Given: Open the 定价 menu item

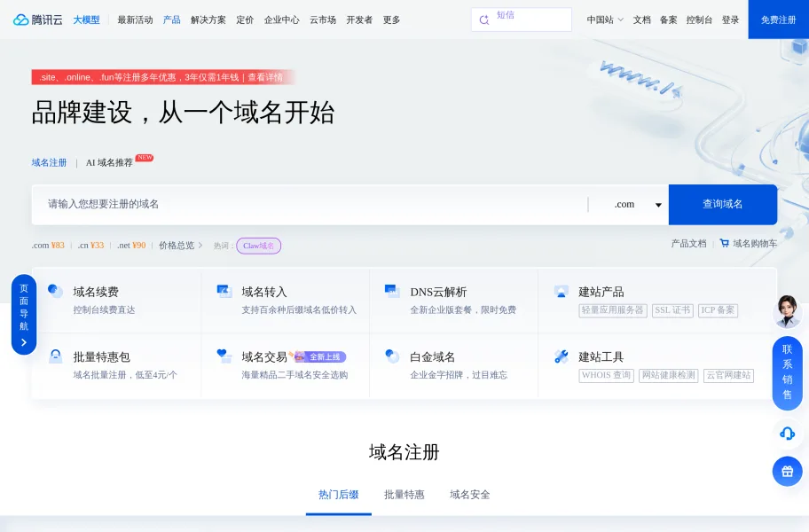Looking at the screenshot, I should tap(245, 20).
